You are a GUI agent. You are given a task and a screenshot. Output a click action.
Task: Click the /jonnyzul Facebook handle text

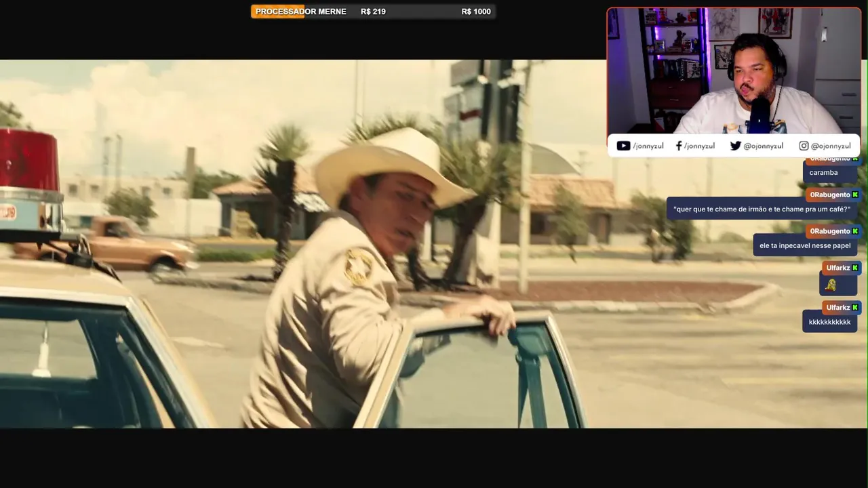coord(699,146)
